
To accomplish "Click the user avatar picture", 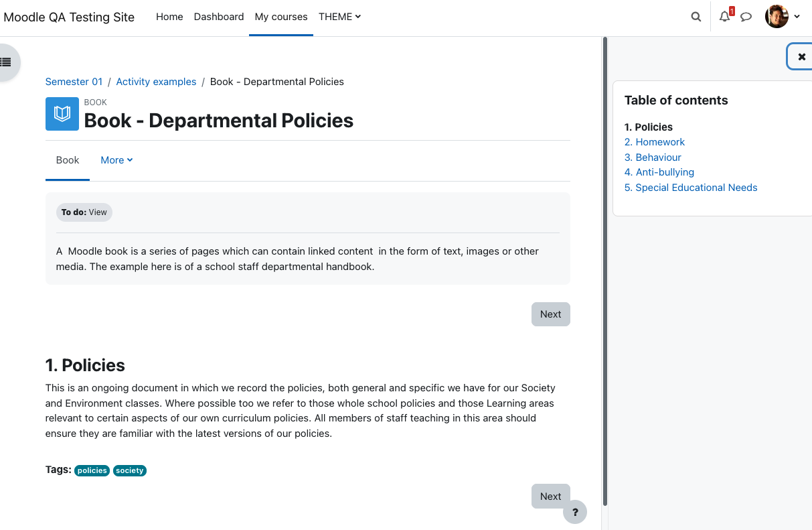I will (777, 17).
